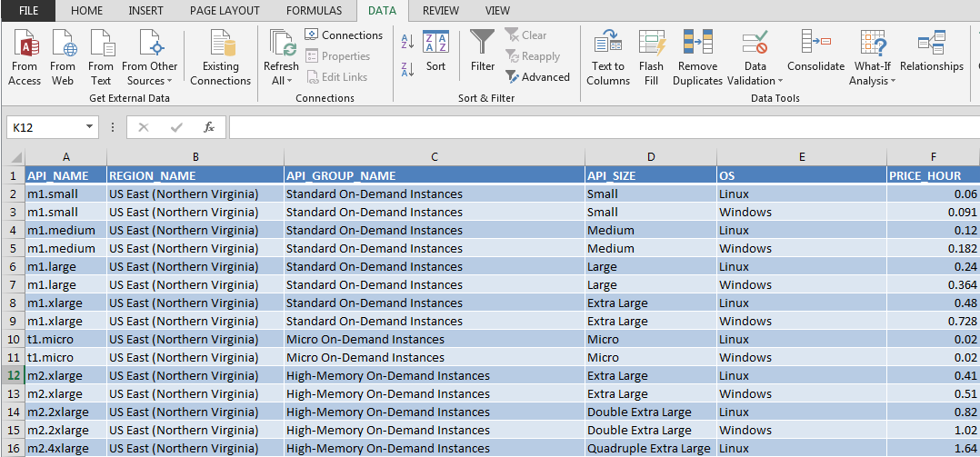Open the Name Box dropdown arrow
This screenshot has height=457, width=980.
click(90, 128)
